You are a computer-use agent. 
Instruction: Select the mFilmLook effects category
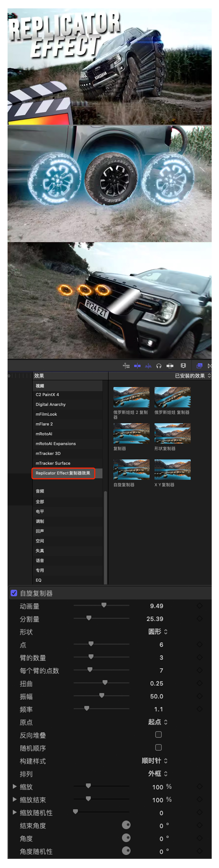pos(67,414)
